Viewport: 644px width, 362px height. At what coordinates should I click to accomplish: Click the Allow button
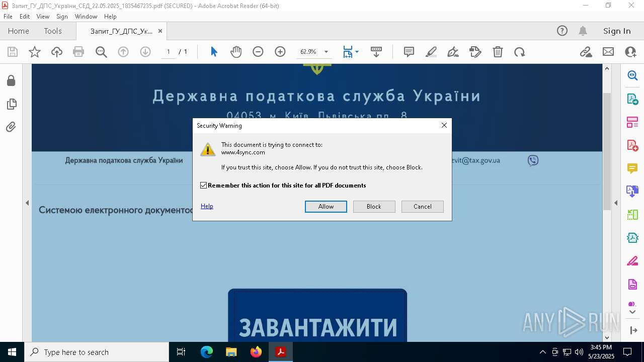tap(326, 207)
